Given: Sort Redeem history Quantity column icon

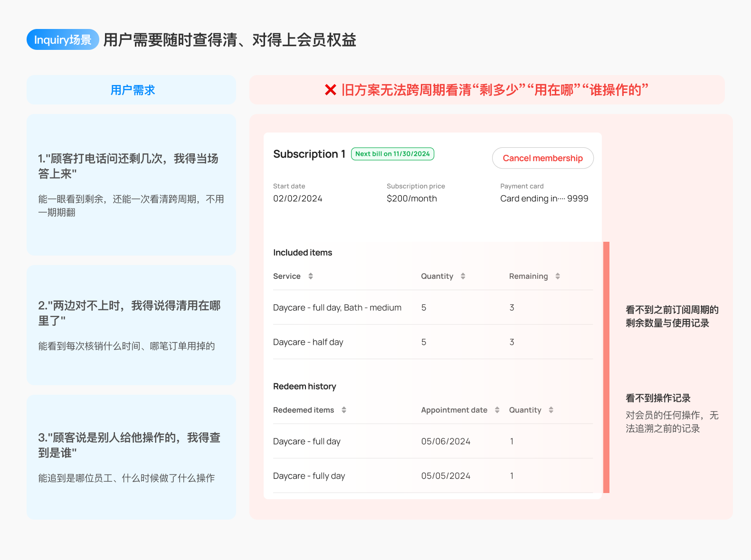Looking at the screenshot, I should point(551,410).
